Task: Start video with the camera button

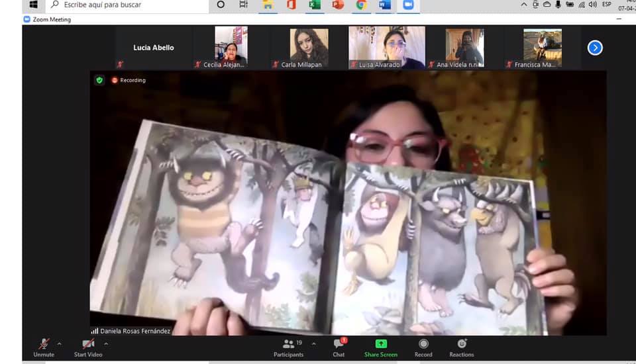Action: (87, 347)
